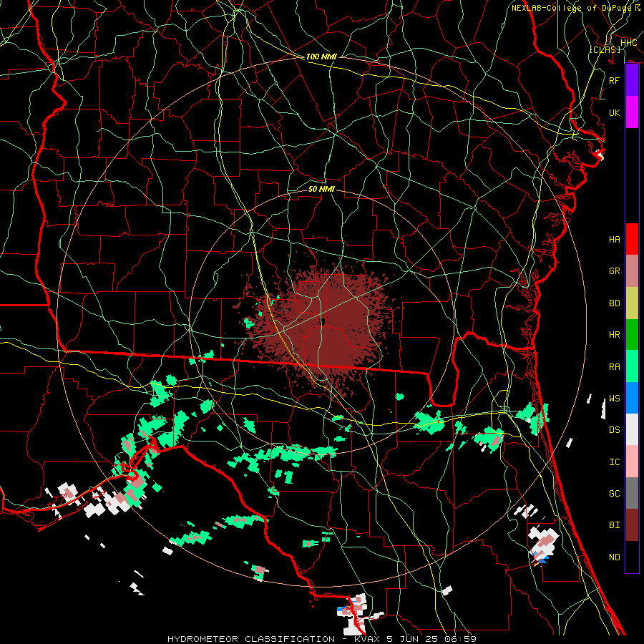The image size is (644, 644).
Task: Click the 100 NMI range ring label
Action: point(321,57)
